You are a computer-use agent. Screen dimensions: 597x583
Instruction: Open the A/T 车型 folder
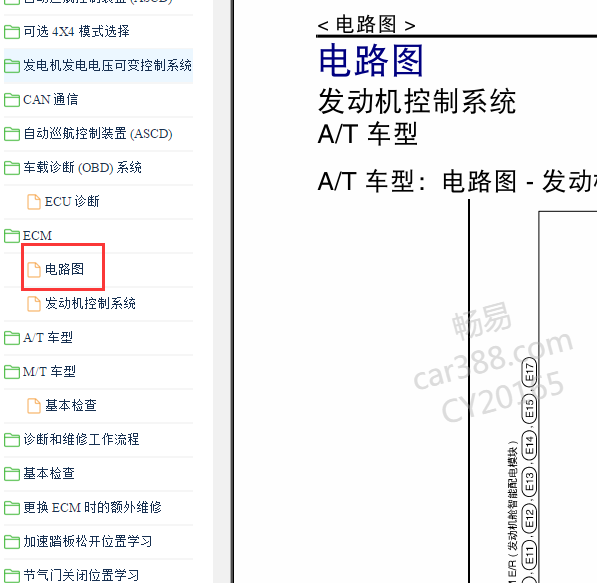coord(48,337)
